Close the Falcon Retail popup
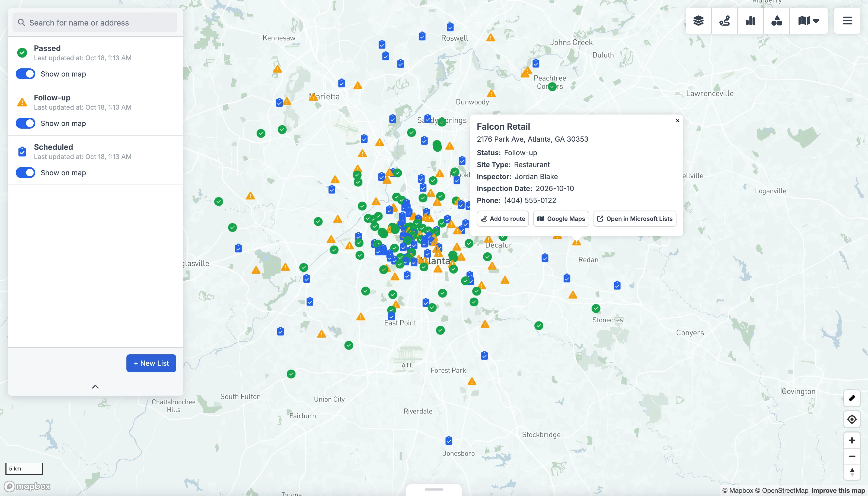This screenshot has width=868, height=496. click(677, 120)
